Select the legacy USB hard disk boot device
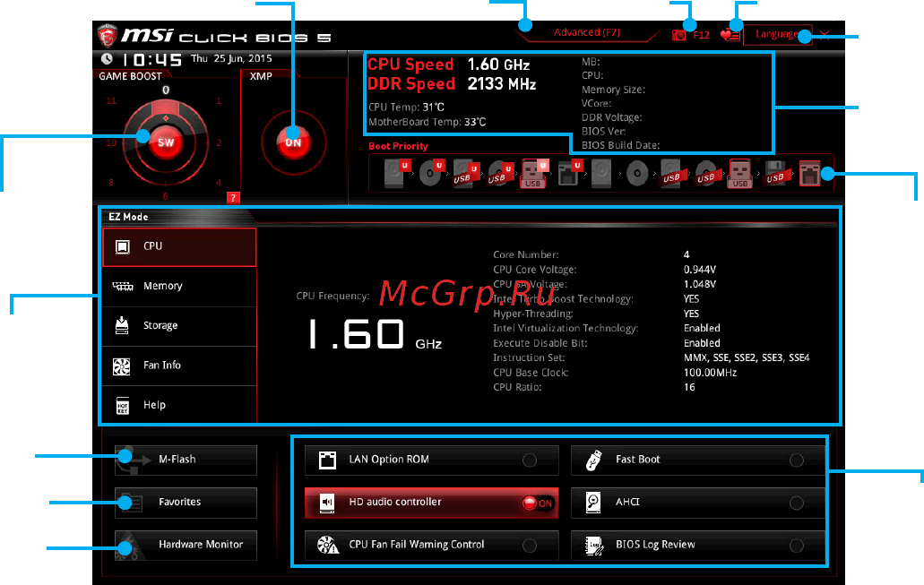This screenshot has height=585, width=924. [671, 173]
